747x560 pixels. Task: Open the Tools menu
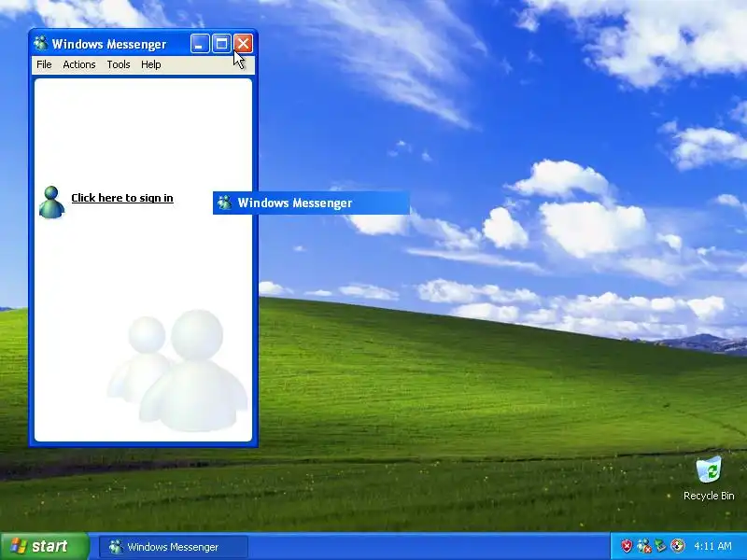tap(119, 64)
